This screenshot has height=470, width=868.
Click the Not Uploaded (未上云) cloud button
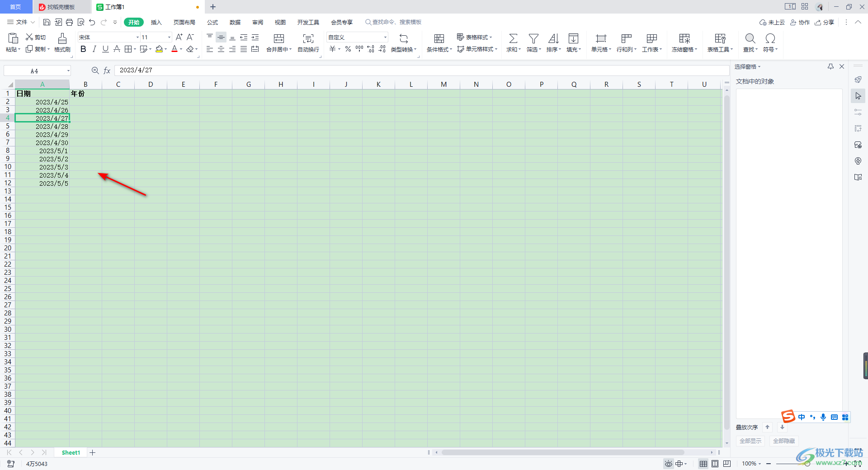(x=772, y=22)
